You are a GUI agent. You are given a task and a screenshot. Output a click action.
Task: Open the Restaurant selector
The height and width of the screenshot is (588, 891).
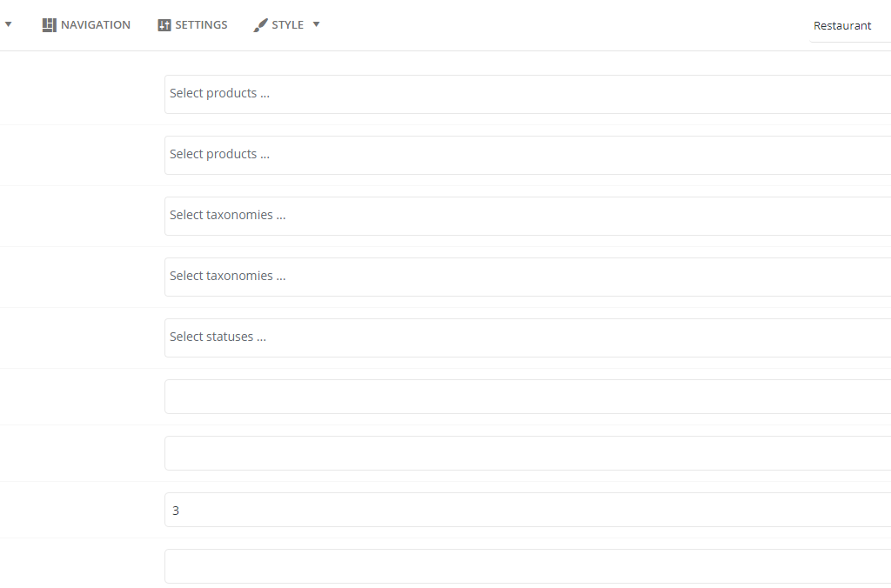850,25
